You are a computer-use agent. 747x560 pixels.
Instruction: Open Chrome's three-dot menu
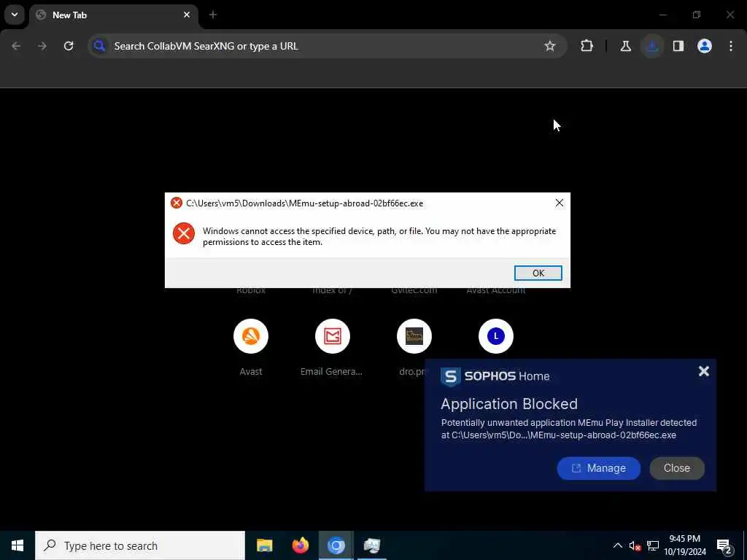point(731,46)
